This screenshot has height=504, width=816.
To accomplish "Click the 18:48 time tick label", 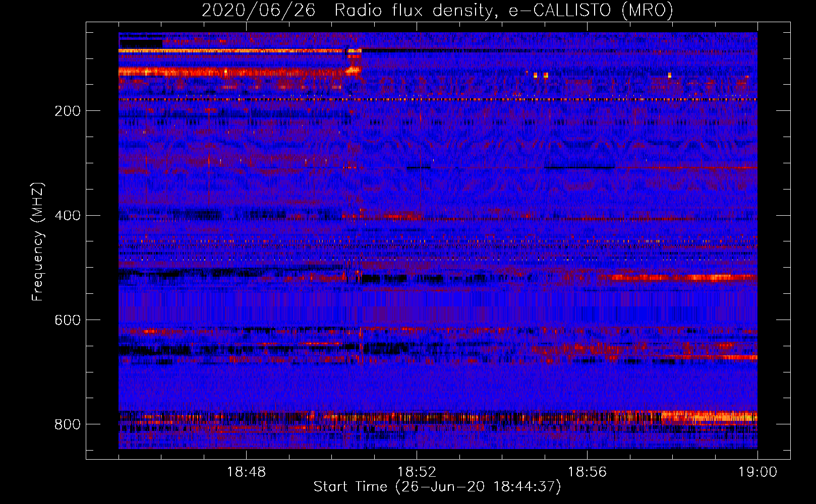I will tap(246, 472).
